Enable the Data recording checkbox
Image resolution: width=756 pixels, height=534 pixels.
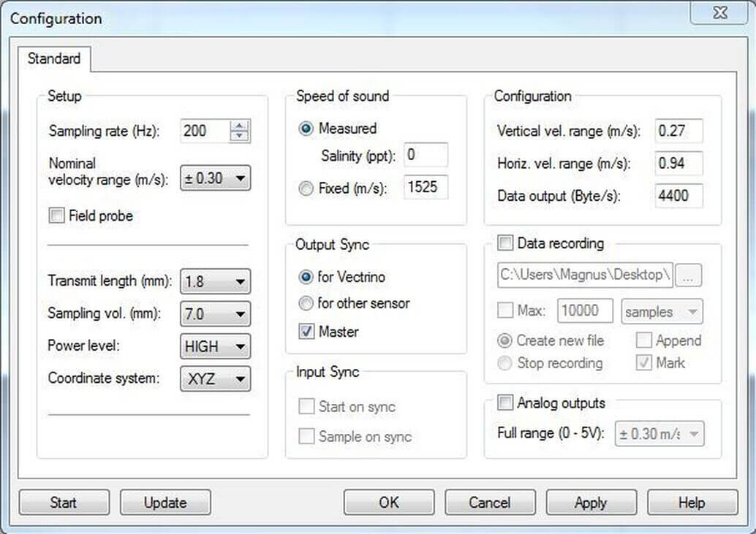(x=504, y=243)
